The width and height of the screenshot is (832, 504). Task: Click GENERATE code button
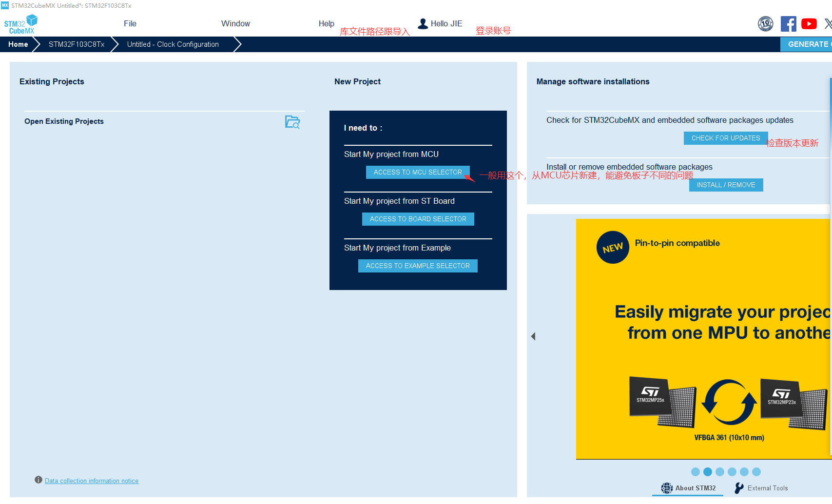806,44
